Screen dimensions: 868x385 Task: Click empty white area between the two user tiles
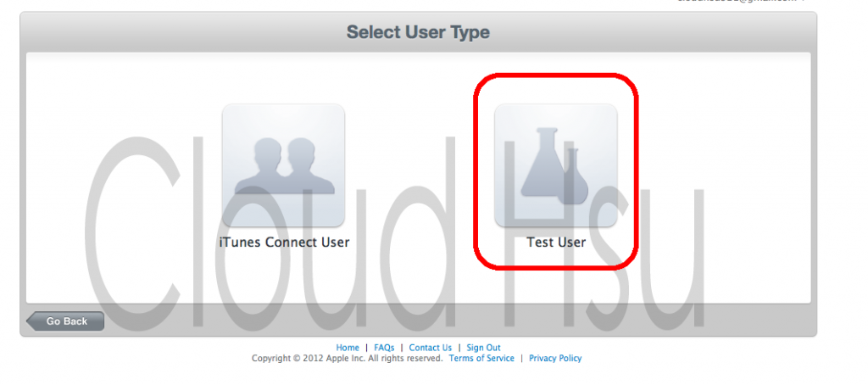419,165
